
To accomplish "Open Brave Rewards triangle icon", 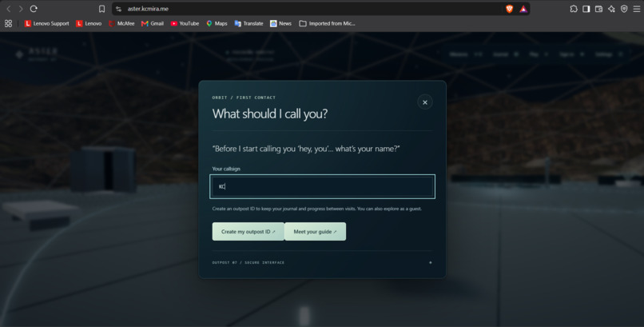I will point(523,9).
